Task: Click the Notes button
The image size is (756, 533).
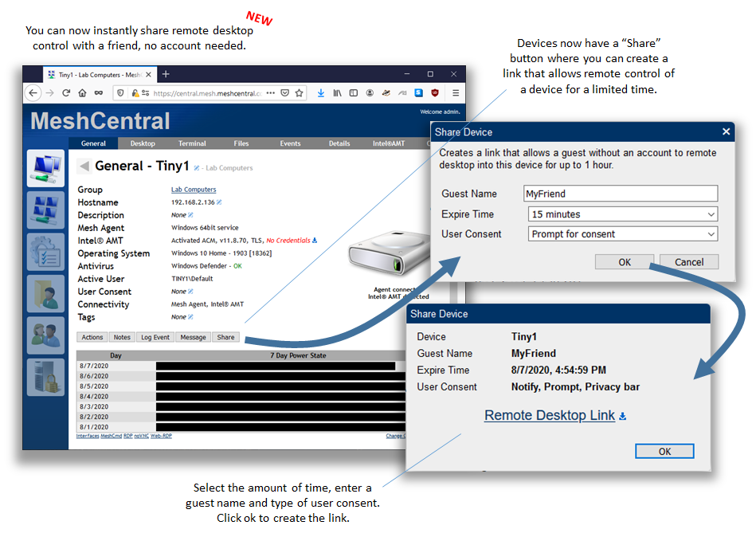Action: tap(122, 337)
